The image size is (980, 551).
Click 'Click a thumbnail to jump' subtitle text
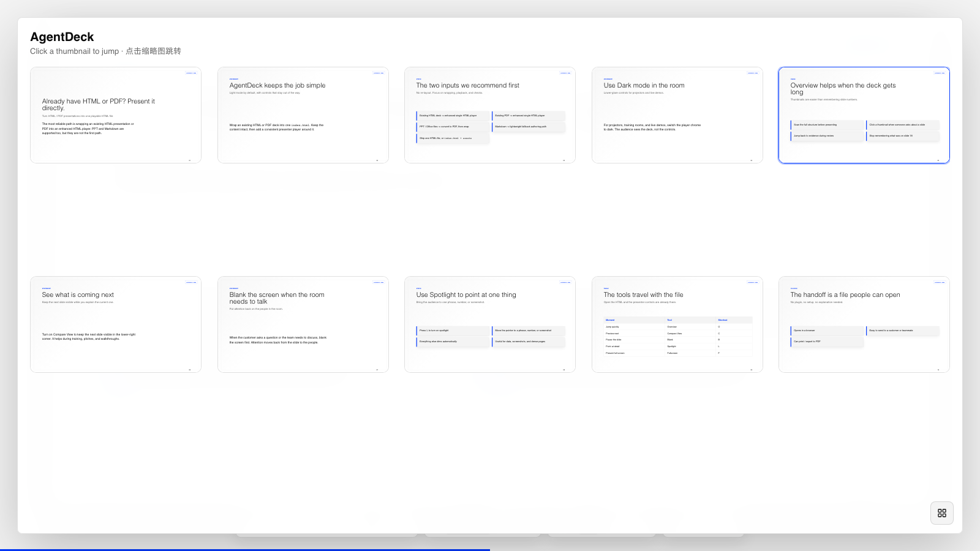pos(105,51)
